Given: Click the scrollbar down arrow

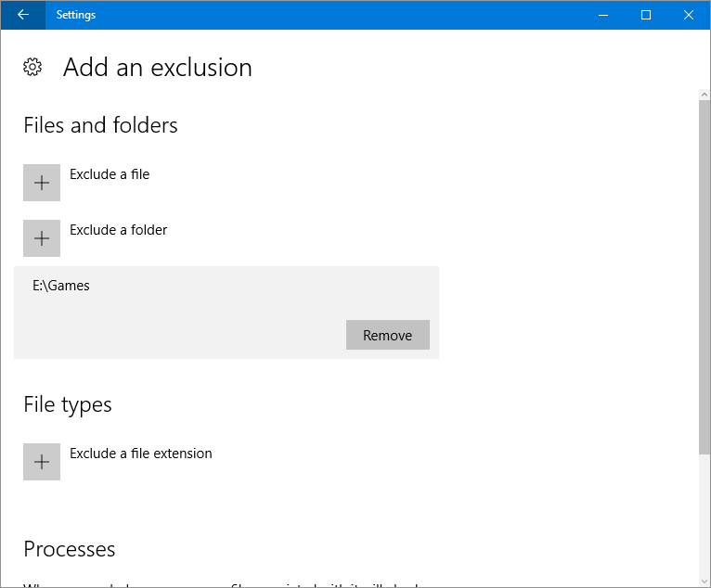Looking at the screenshot, I should click(705, 582).
